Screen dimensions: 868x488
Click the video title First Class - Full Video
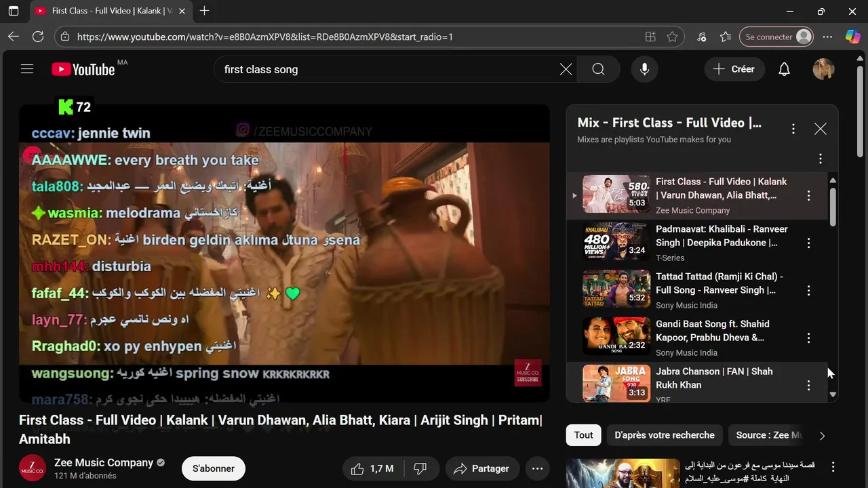pyautogui.click(x=281, y=430)
